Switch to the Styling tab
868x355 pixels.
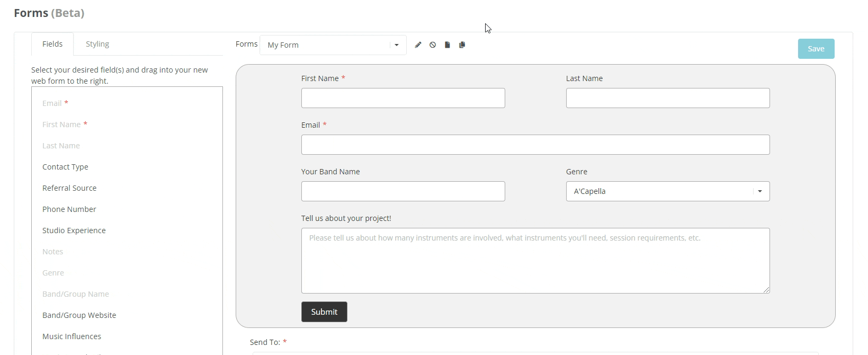pyautogui.click(x=97, y=44)
